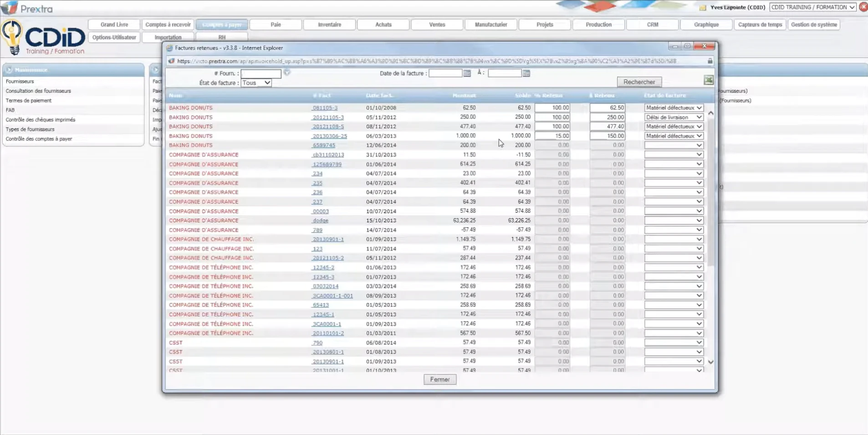This screenshot has width=868, height=435.
Task: Expand the État de facture 'Tous' dropdown
Action: [256, 83]
